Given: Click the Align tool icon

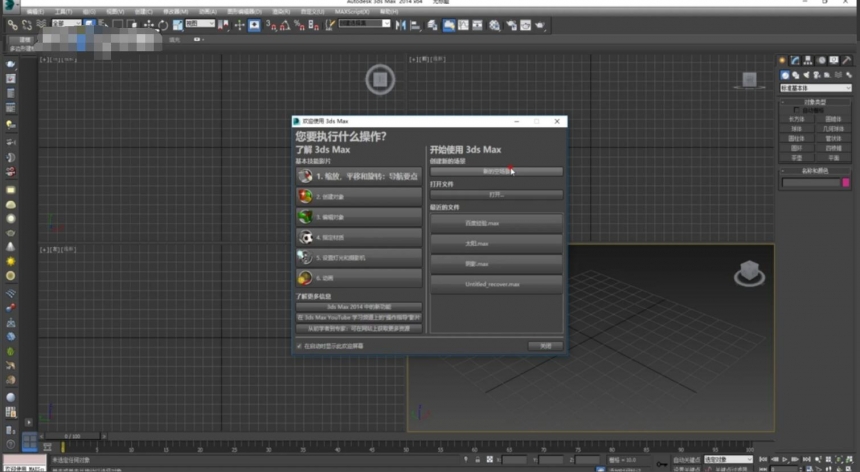Looking at the screenshot, I should click(x=415, y=25).
